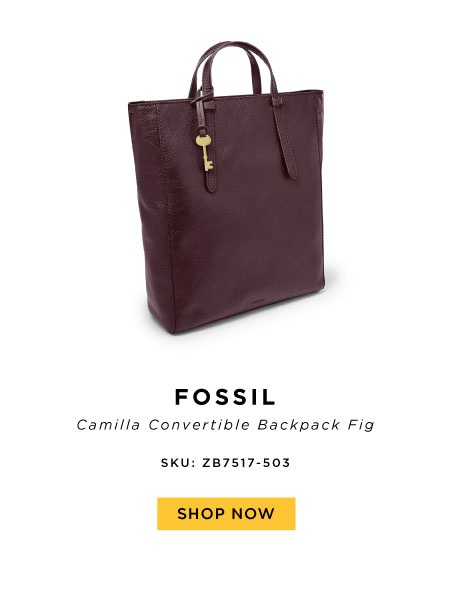Click the word 'Convertible' in the product name
Screen dimensions: 451x601
coord(199,425)
